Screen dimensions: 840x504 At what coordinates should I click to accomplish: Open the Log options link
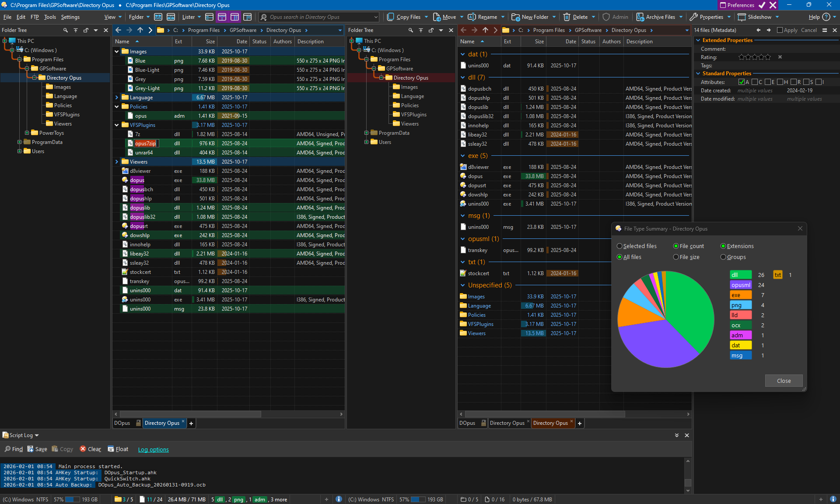[153, 450]
